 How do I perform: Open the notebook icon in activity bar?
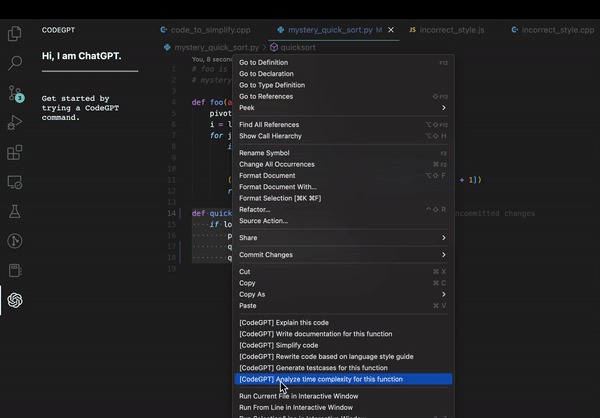pos(15,270)
